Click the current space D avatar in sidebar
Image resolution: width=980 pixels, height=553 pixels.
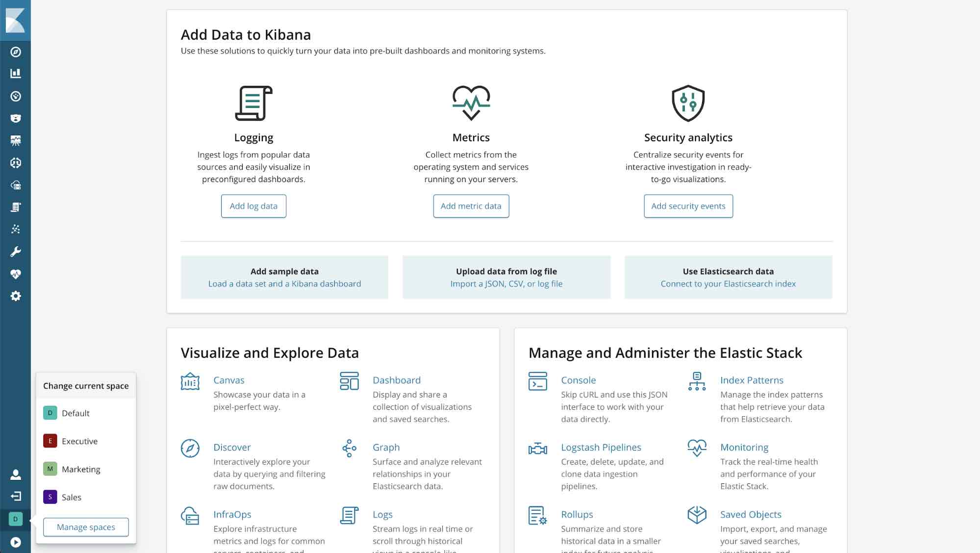pos(16,519)
